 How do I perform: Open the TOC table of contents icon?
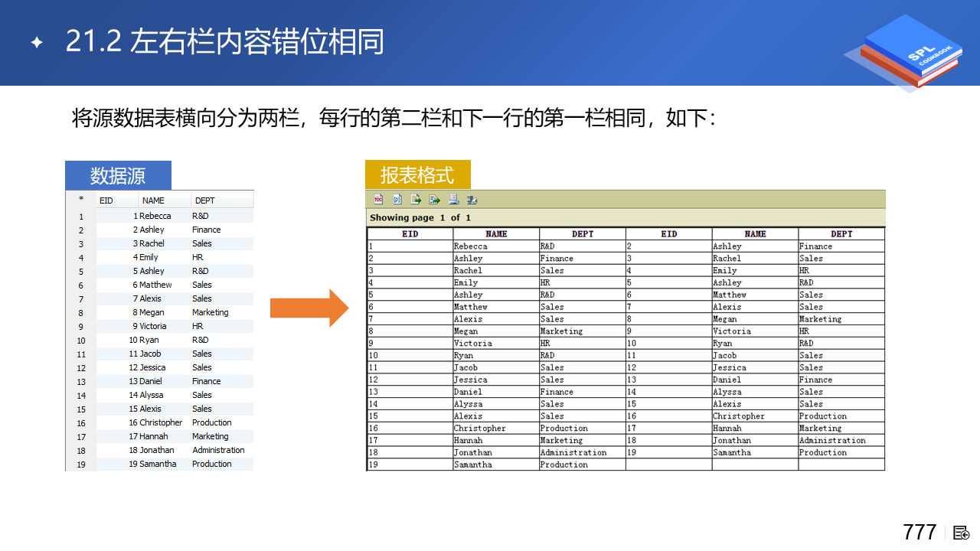(378, 200)
